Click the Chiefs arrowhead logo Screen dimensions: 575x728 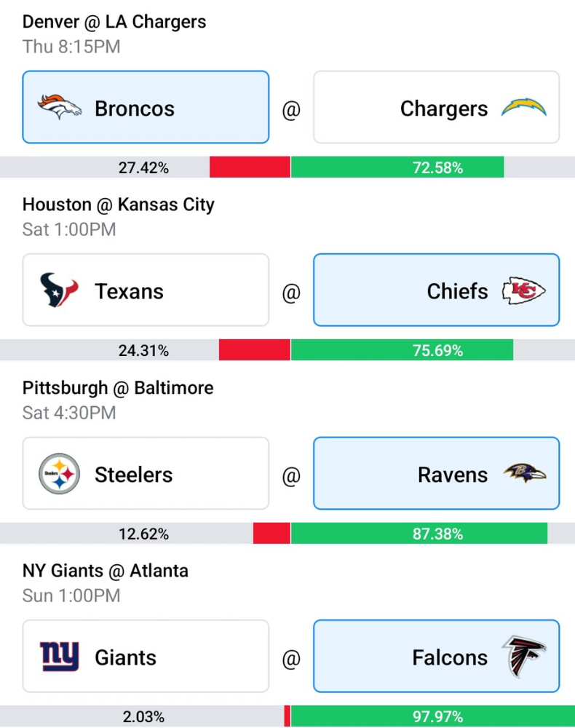pos(524,290)
